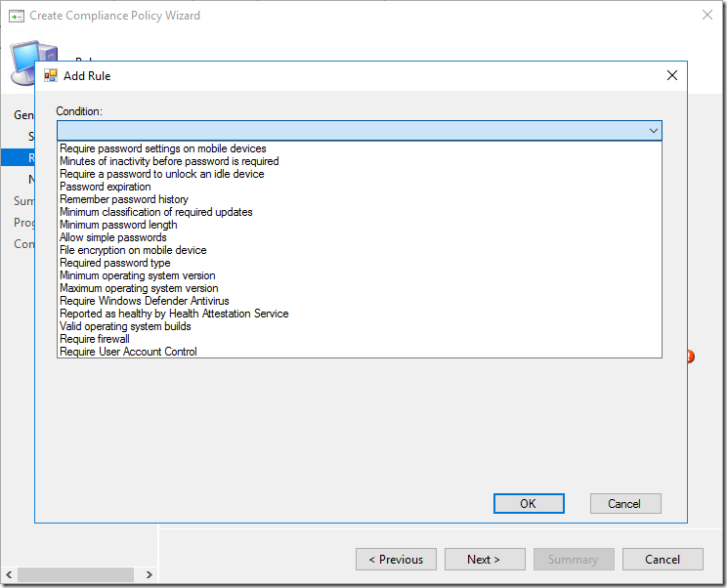The width and height of the screenshot is (727, 588).
Task: Select 'Require a password to unlock an idle device'
Action: pyautogui.click(x=161, y=174)
